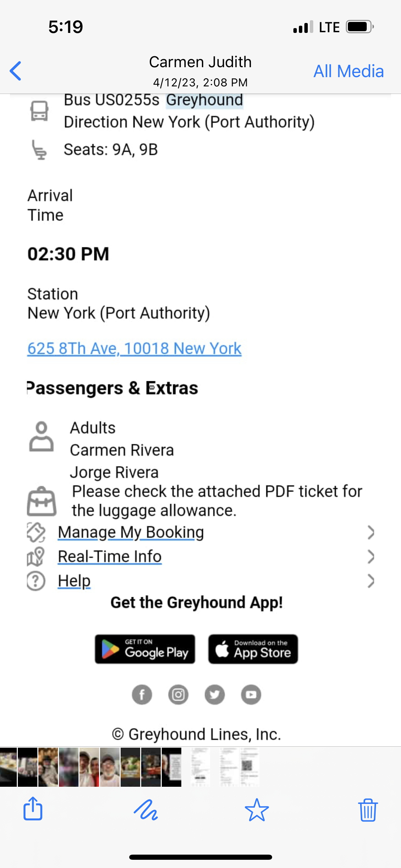Tap the Twitter bird icon

215,695
